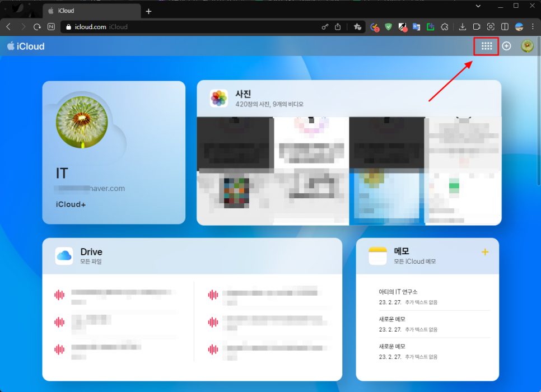Image resolution: width=541 pixels, height=392 pixels.
Task: Click the N icon beside reload
Action: coord(51,26)
